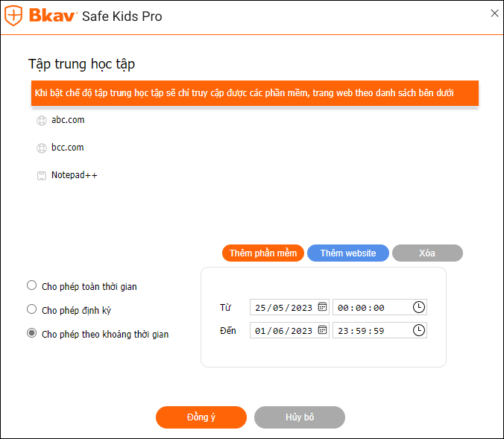This screenshot has width=504, height=439.
Task: Confirm with the "Đồng ý" button
Action: coord(201,417)
